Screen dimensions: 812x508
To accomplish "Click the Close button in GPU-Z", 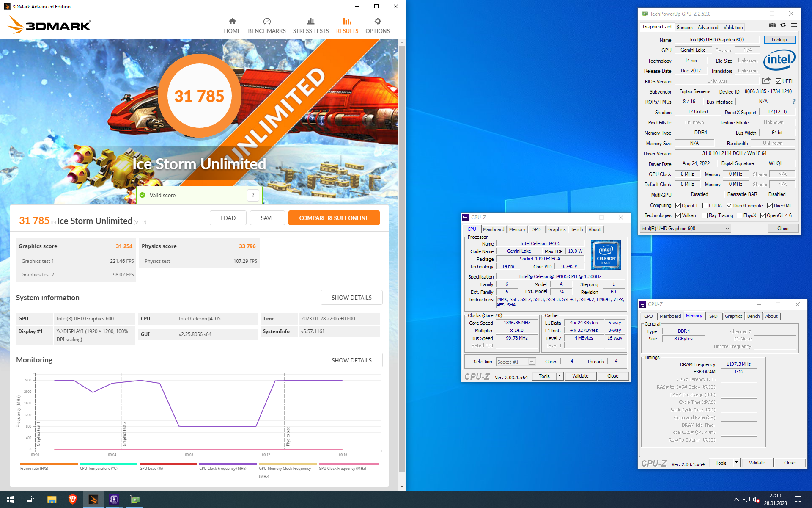I will coord(783,229).
